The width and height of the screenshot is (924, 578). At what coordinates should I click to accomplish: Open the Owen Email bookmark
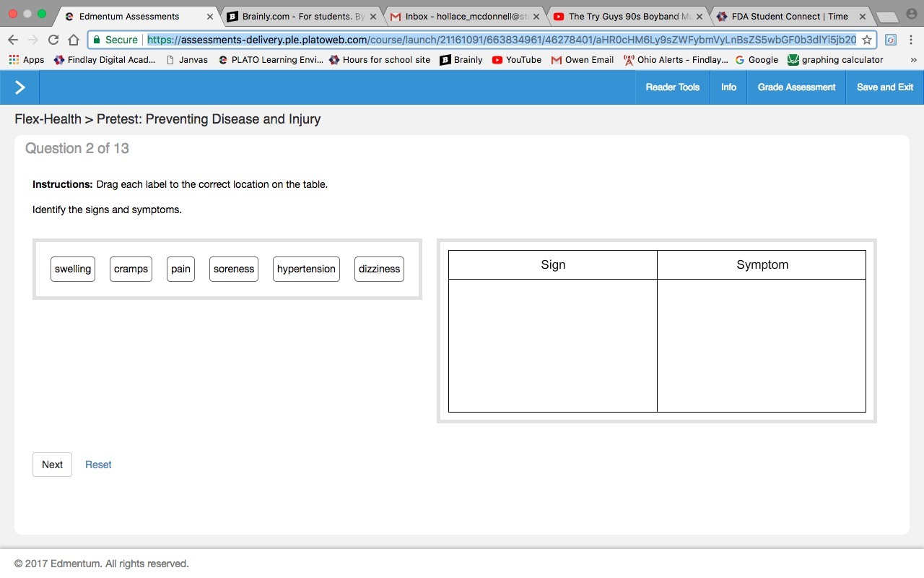pos(583,60)
